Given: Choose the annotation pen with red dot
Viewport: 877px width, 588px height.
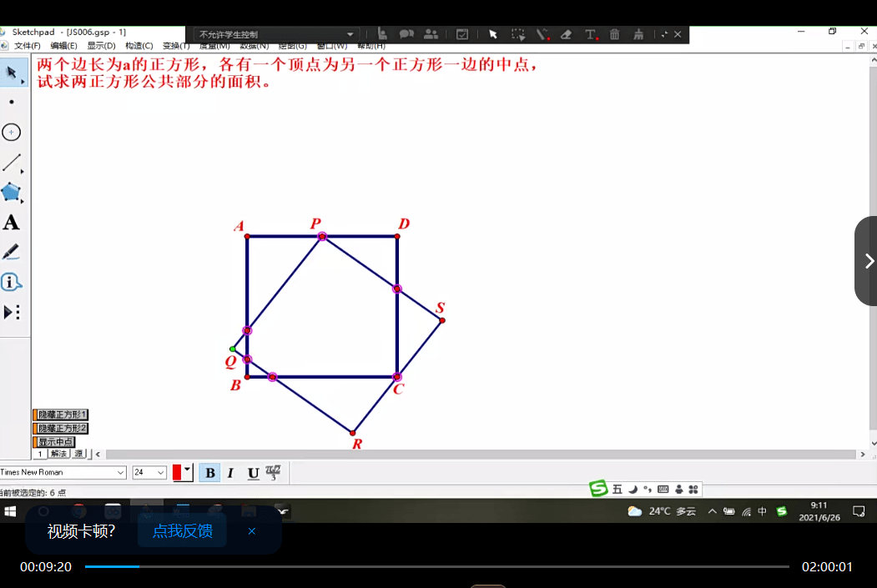Looking at the screenshot, I should (x=542, y=34).
